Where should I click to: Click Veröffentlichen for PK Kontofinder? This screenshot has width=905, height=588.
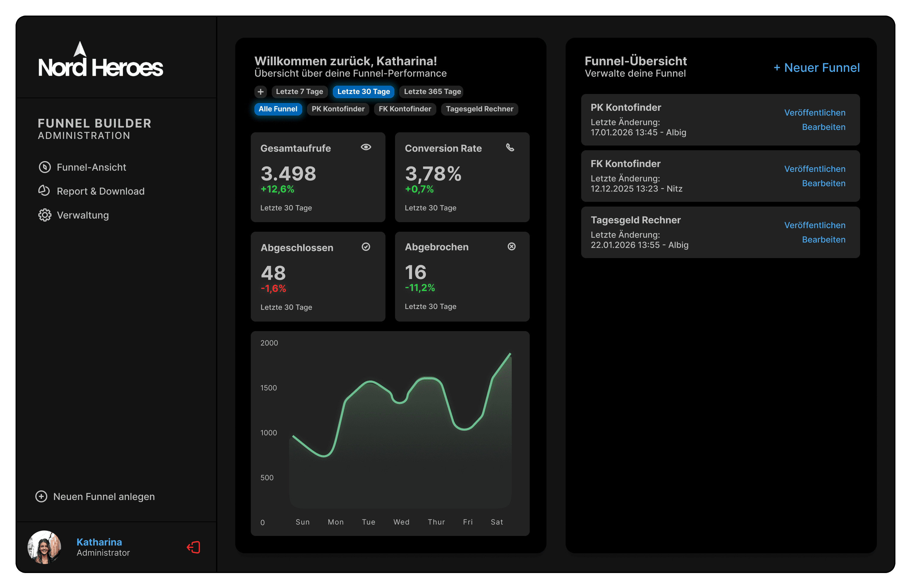[815, 113]
